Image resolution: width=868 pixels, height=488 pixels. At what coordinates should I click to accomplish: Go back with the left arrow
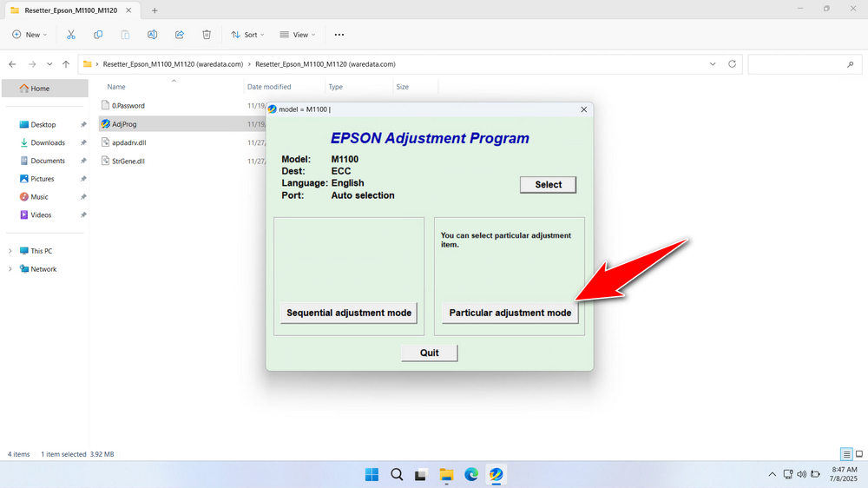tap(13, 64)
